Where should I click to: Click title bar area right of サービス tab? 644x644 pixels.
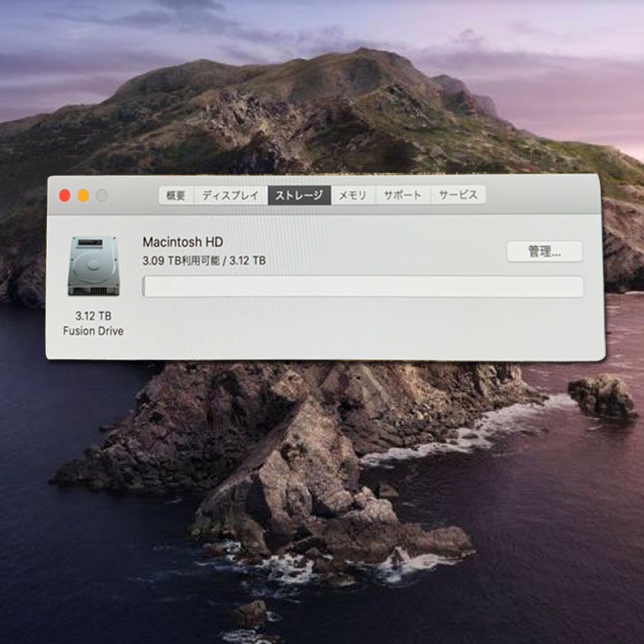[x=538, y=196]
